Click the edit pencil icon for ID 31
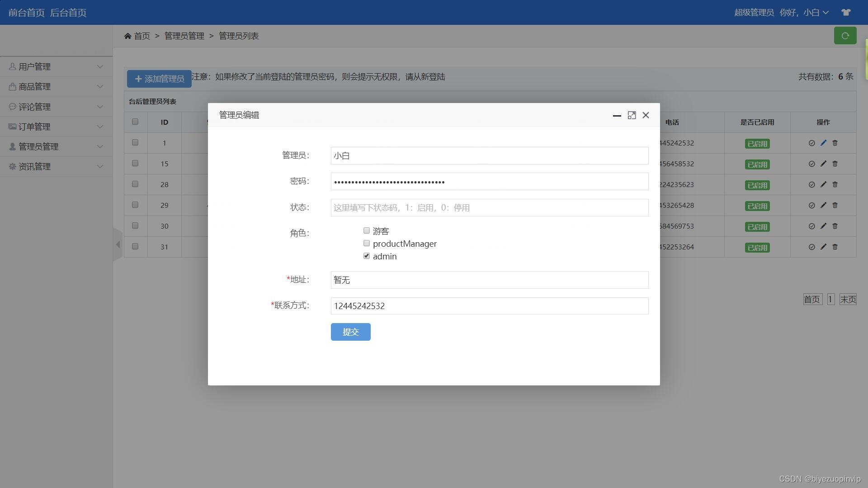 823,247
